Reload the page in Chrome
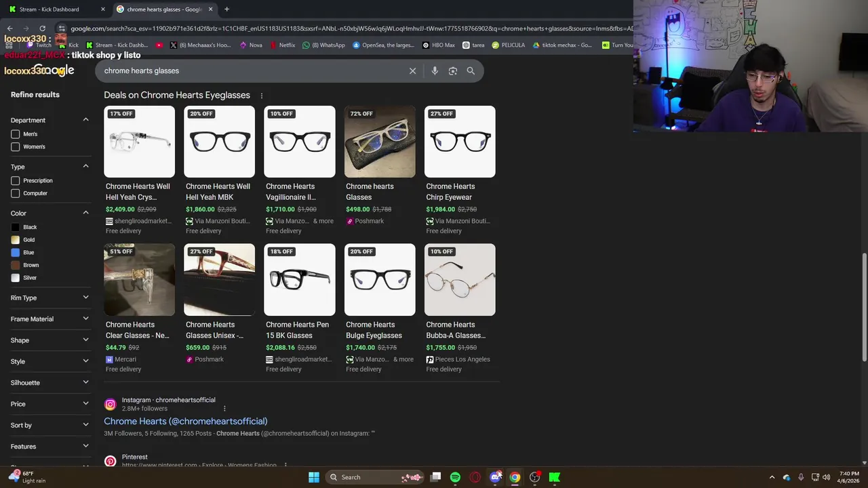This screenshot has height=488, width=868. click(x=42, y=28)
